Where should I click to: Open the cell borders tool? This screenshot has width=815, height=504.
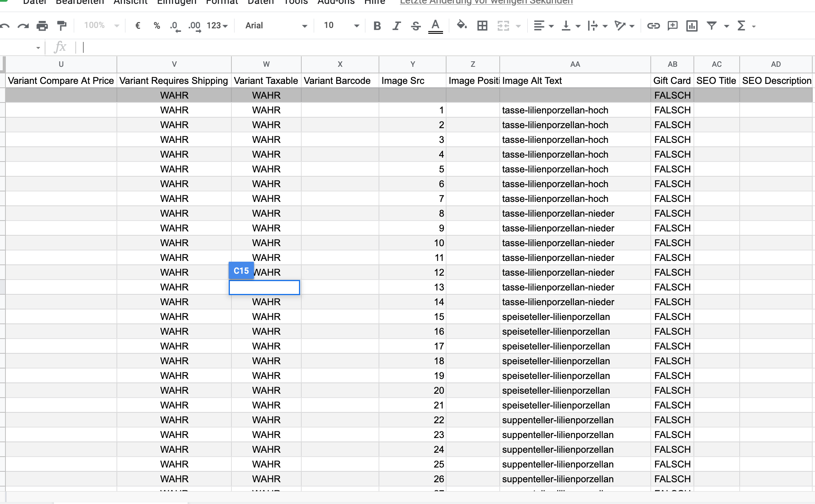pos(482,26)
